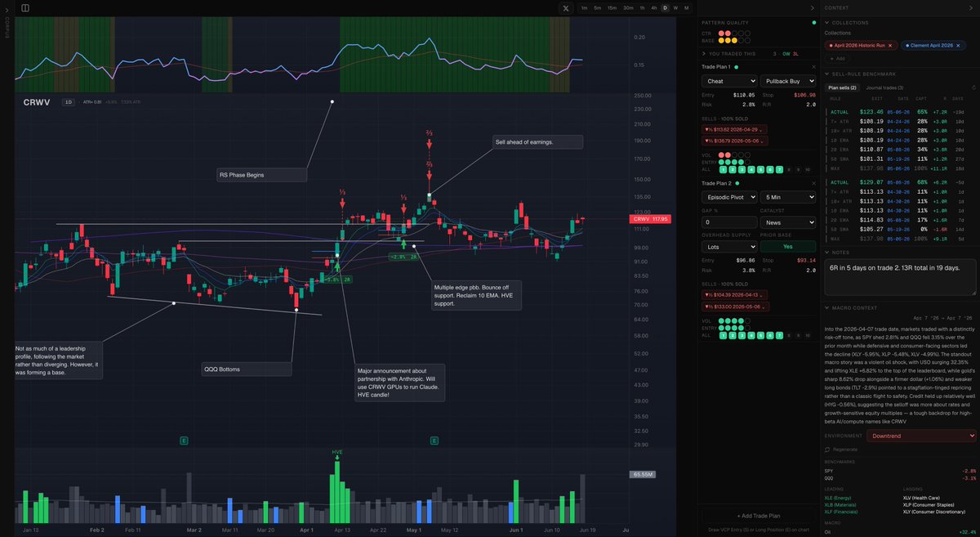Screen dimensions: 980x537
Task: Select the QQQ Bottoms annotation
Action: [x=245, y=369]
